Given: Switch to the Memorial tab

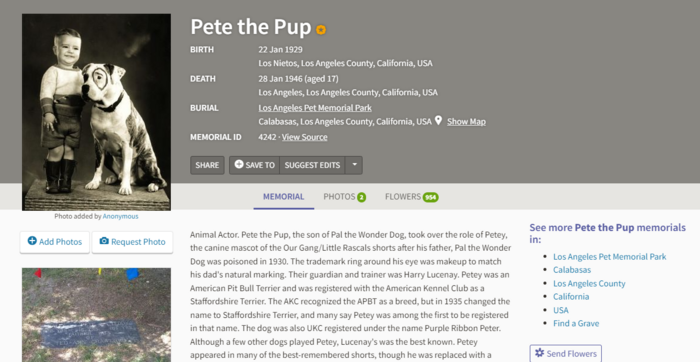Looking at the screenshot, I should pos(283,196).
